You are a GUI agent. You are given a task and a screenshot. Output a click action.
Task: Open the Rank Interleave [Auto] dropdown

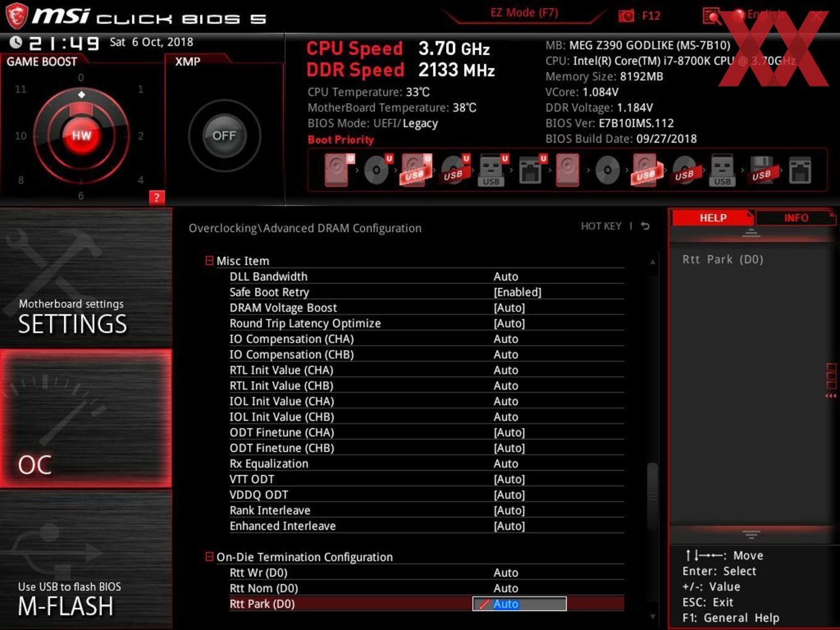tap(510, 510)
